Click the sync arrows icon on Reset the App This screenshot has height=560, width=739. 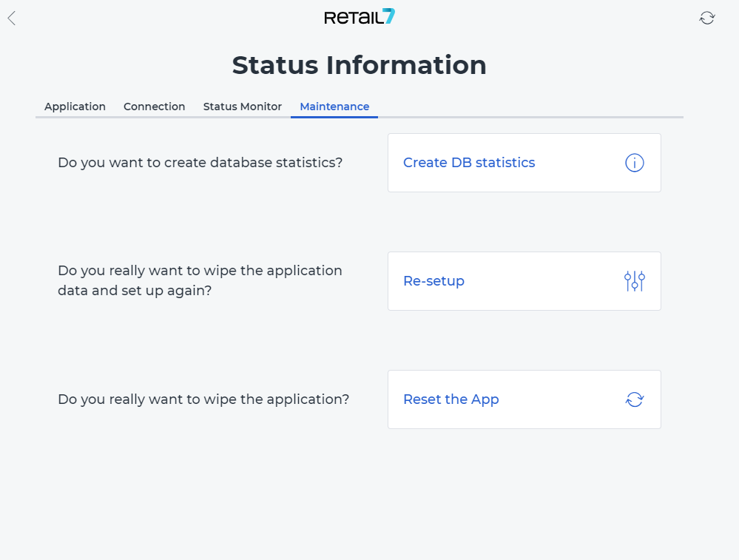tap(635, 399)
